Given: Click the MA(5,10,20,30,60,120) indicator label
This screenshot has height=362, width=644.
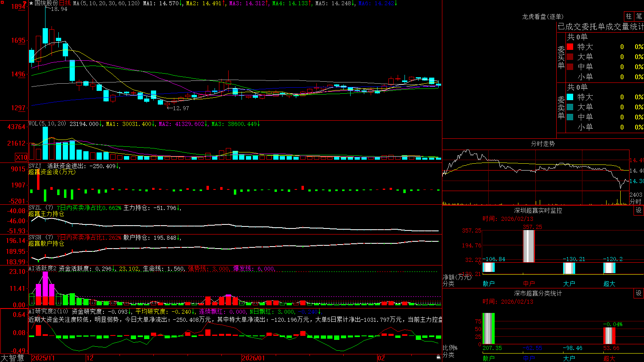Looking at the screenshot, I should click(106, 3).
